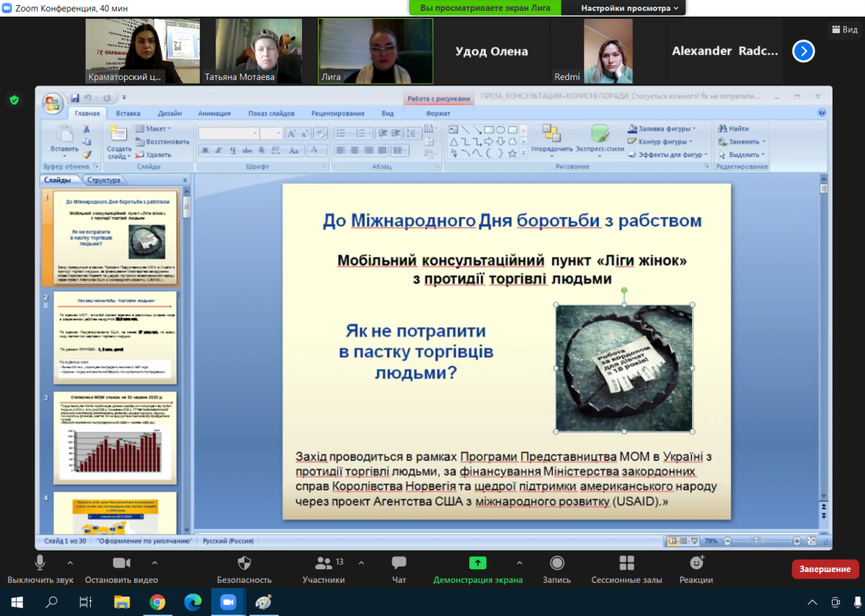Switch to the Структура pane tab
Screen dimensions: 865x616
pos(104,180)
